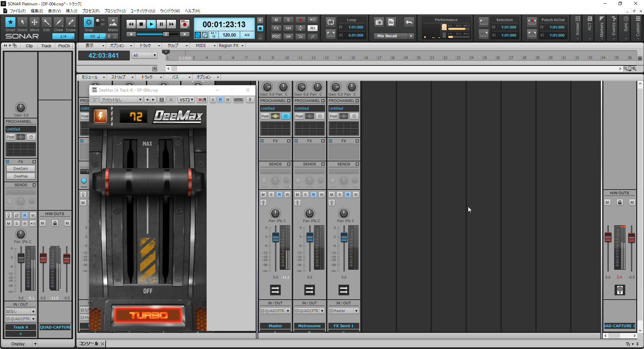Image resolution: width=644 pixels, height=349 pixels.
Task: Click the DeeGain effect in FX bin
Action: (x=21, y=168)
